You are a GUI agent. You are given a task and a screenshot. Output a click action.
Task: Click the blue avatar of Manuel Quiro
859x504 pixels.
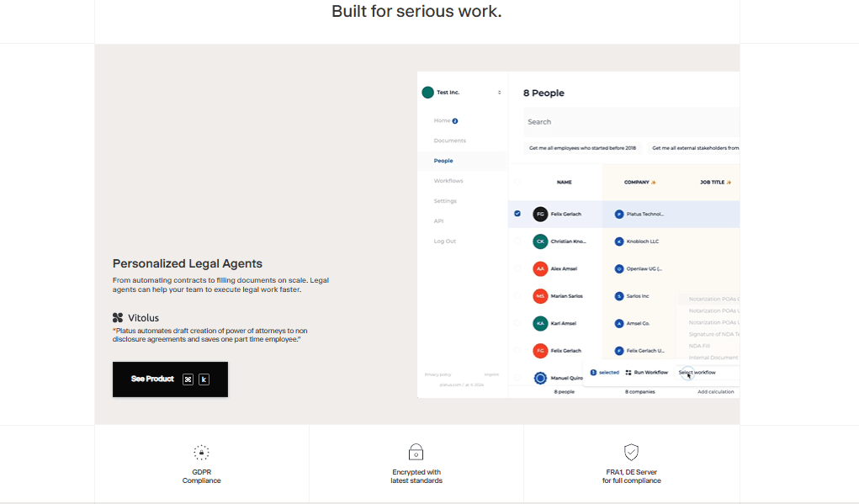tap(540, 378)
